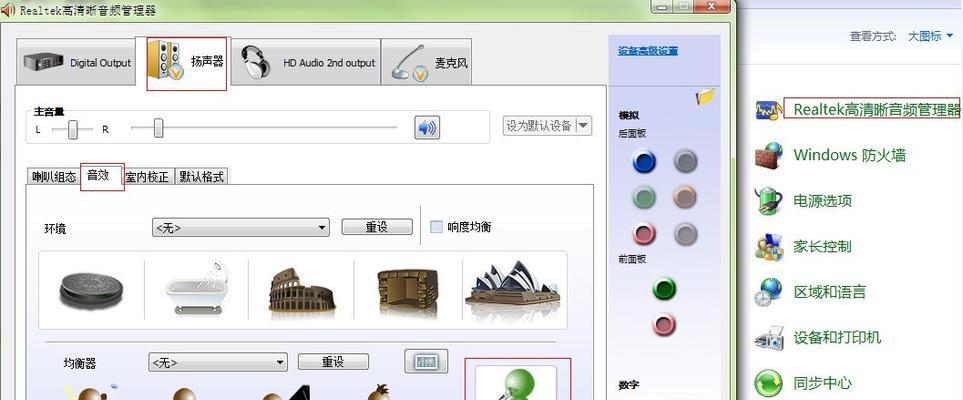Enable the 响度均衡 loudness equalization checkbox
Viewport: 963px width, 400px height.
[437, 227]
